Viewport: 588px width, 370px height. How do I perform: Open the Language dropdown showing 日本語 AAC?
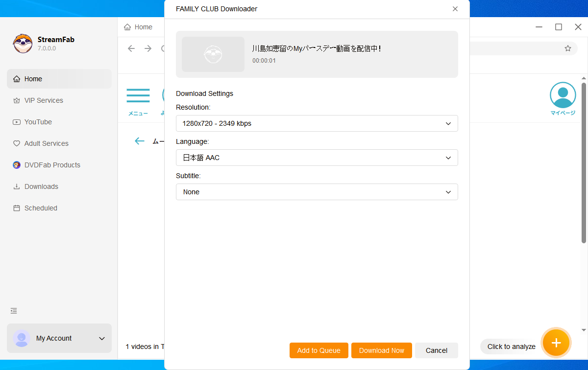[317, 158]
